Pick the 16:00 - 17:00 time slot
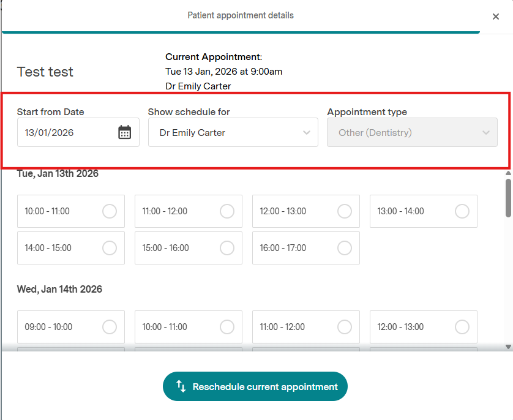The width and height of the screenshot is (513, 420). click(x=345, y=248)
